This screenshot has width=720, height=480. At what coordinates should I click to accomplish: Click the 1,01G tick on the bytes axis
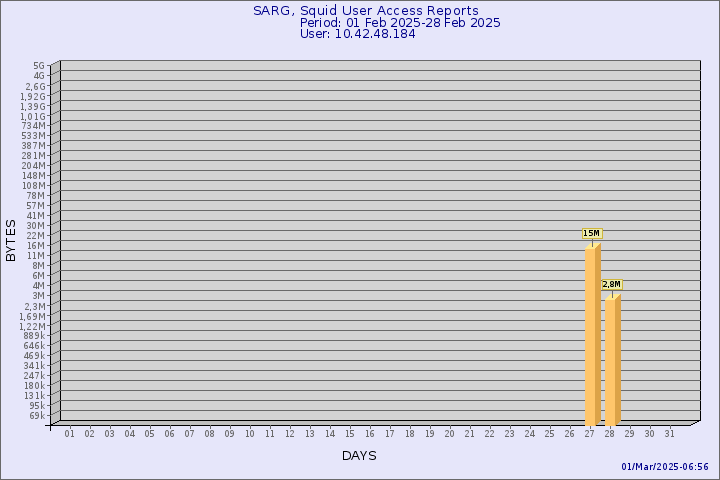click(x=33, y=116)
